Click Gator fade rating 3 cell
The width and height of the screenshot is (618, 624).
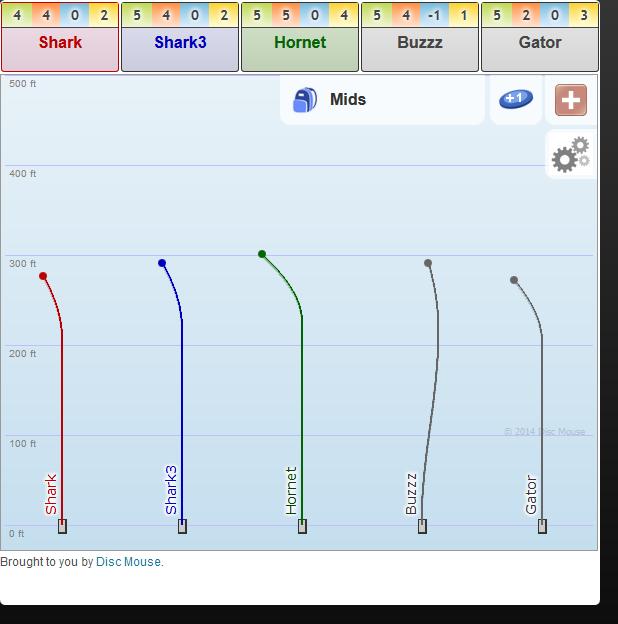(x=584, y=16)
